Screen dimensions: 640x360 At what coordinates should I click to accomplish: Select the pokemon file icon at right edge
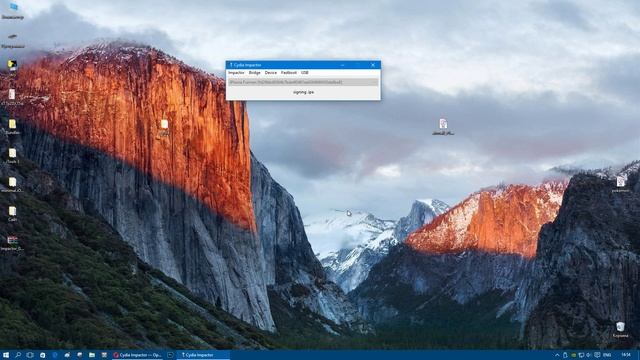(x=621, y=184)
